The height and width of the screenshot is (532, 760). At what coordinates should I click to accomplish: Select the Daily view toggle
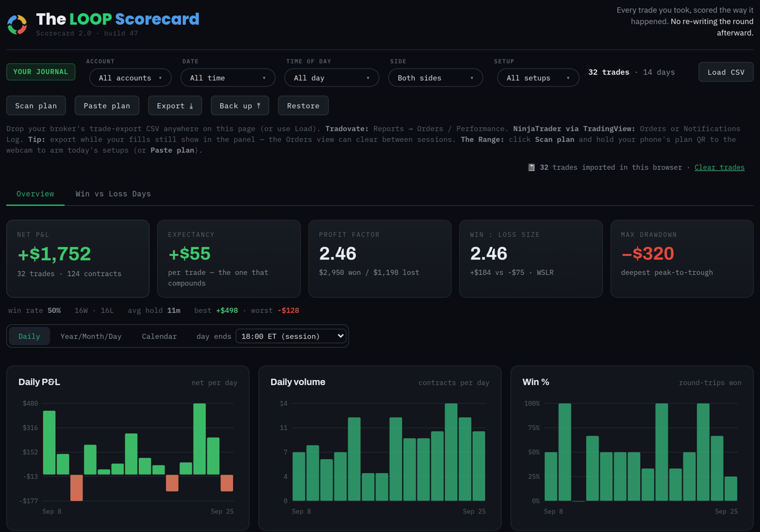[29, 336]
